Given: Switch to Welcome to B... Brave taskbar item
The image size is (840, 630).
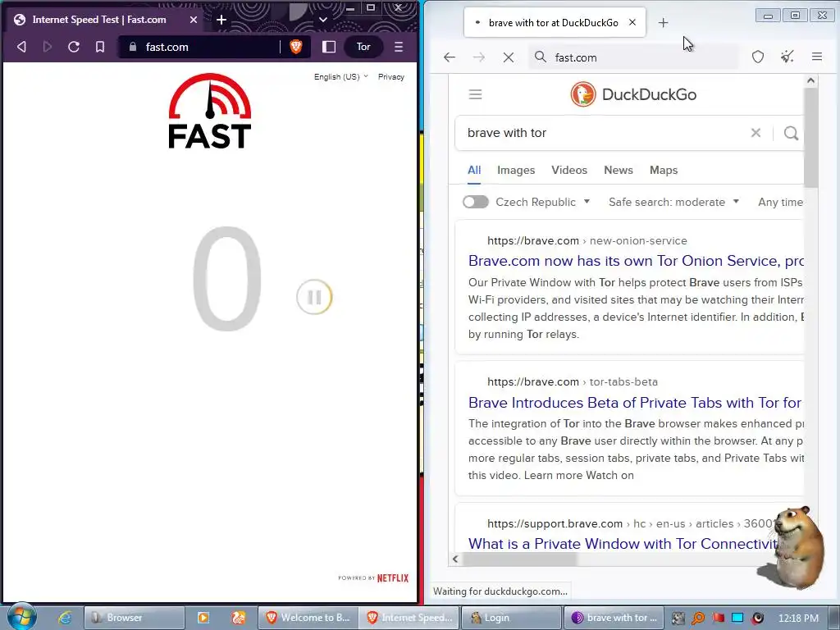Looking at the screenshot, I should coord(308,618).
